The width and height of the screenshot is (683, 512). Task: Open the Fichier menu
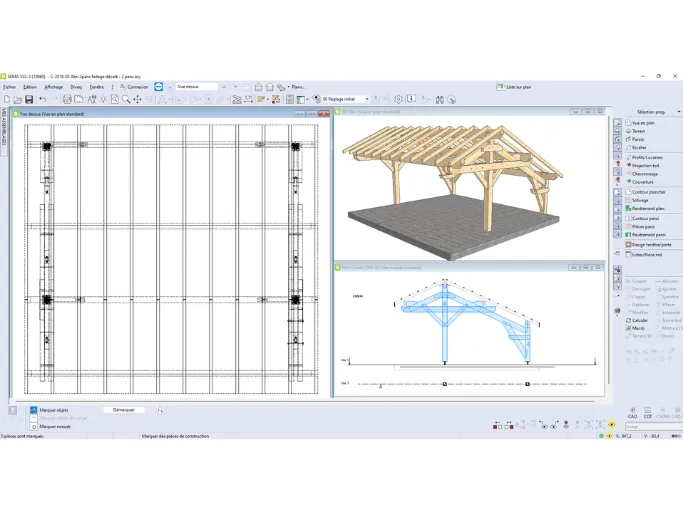coord(10,87)
